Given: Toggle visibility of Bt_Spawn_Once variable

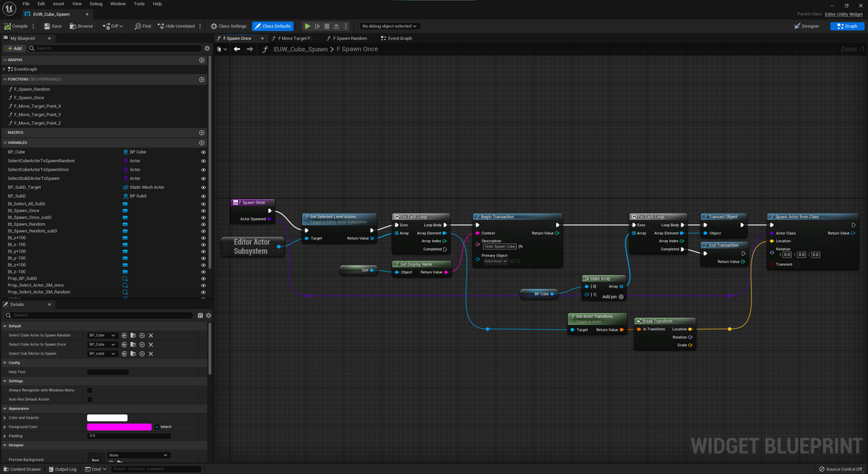Looking at the screenshot, I should tap(204, 211).
